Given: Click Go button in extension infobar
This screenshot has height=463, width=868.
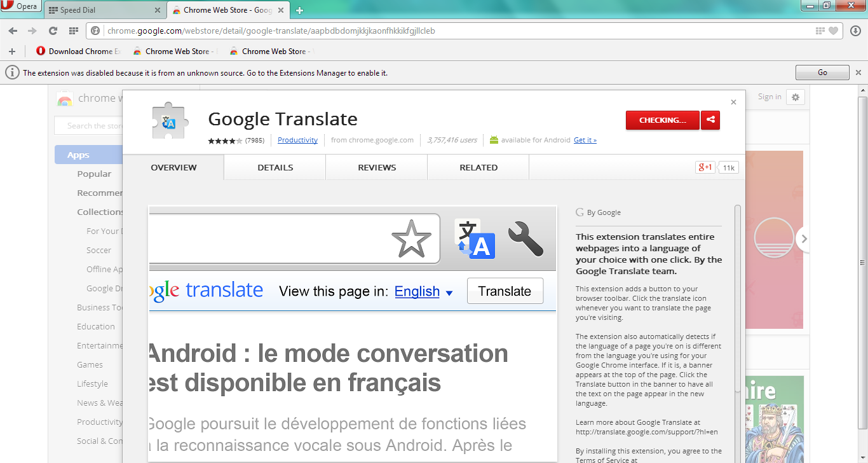Looking at the screenshot, I should 822,73.
